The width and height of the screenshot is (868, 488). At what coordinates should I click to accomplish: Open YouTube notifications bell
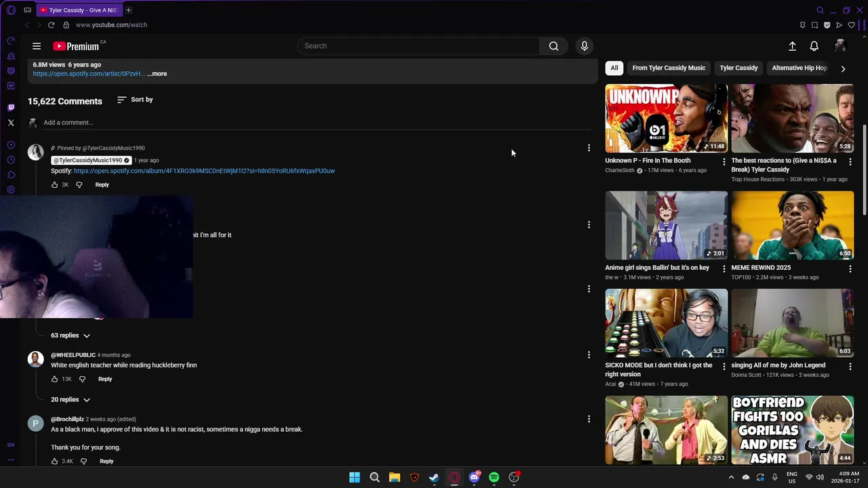click(814, 46)
